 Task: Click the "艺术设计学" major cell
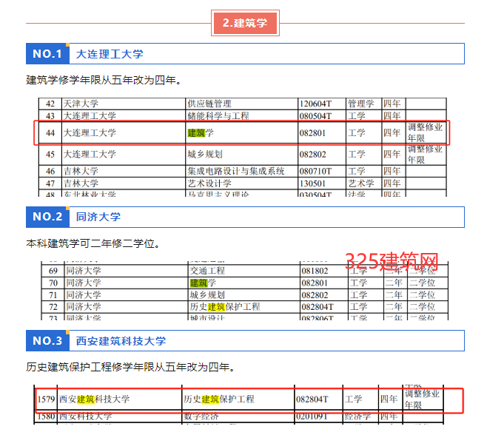tap(209, 183)
